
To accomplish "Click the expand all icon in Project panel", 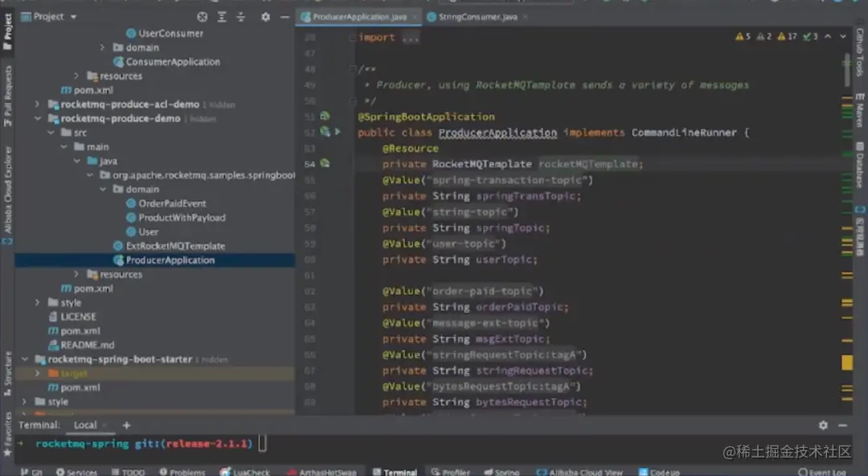I will point(222,17).
